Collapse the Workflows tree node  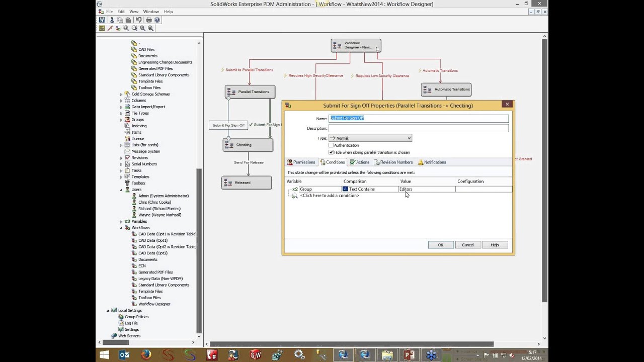pyautogui.click(x=121, y=228)
